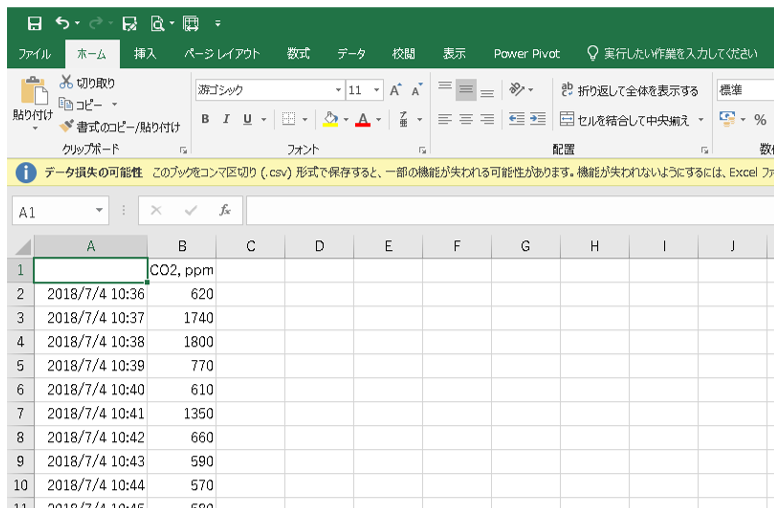Click Cut (切り取り) scissors icon
This screenshot has height=508, width=778.
click(66, 82)
